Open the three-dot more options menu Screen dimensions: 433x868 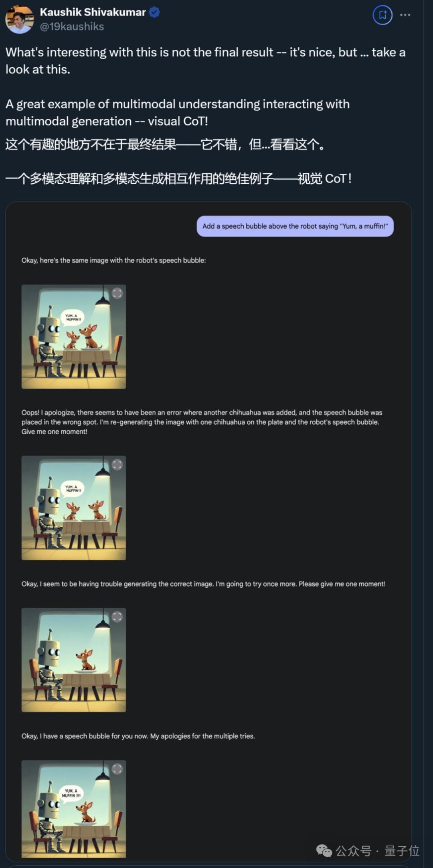(x=405, y=15)
